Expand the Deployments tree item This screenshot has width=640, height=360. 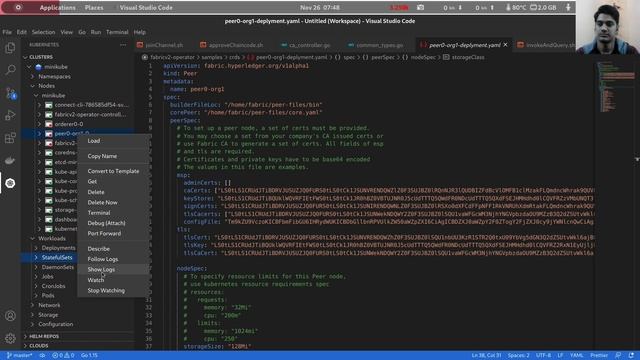[36, 248]
